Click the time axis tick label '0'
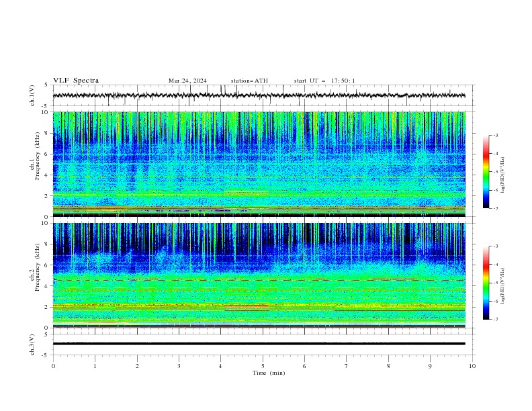532x411 pixels. [x=53, y=366]
